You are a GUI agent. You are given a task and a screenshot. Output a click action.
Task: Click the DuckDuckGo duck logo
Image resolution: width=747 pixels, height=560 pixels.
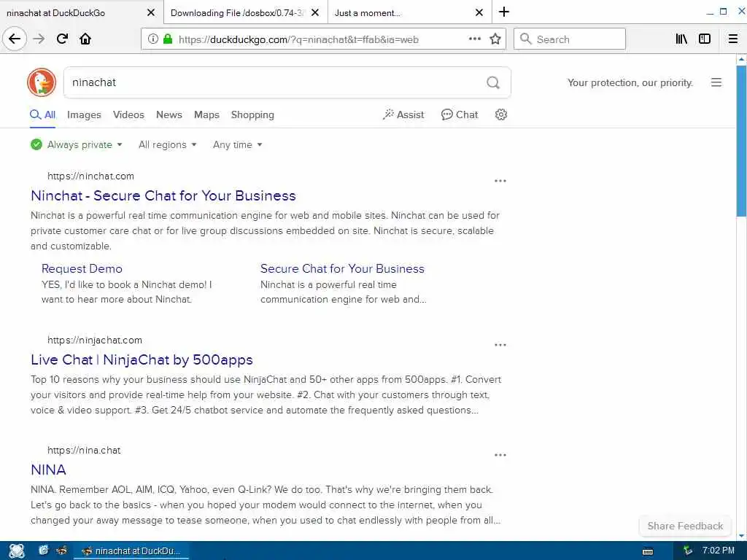click(42, 82)
